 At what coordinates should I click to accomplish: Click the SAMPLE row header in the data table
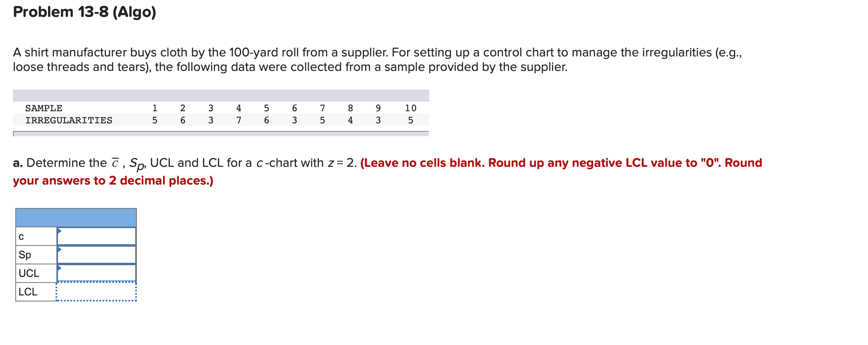point(43,108)
